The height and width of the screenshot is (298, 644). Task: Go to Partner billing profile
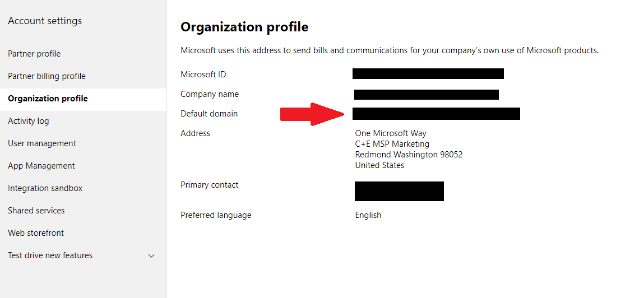coord(47,76)
